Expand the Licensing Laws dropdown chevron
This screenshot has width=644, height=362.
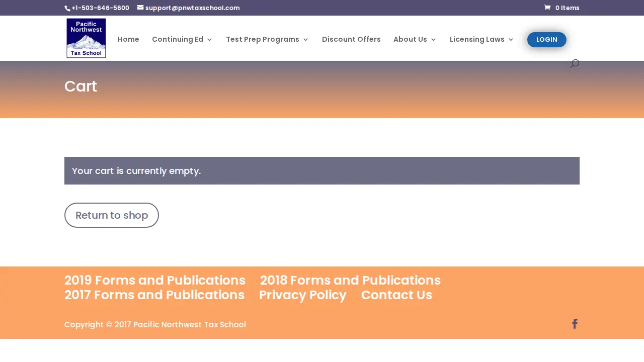(511, 40)
